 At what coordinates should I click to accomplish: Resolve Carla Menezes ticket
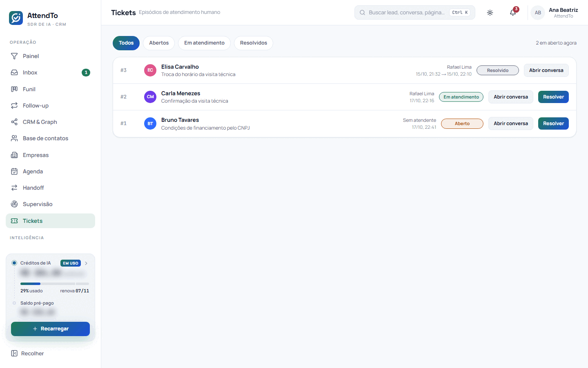point(553,97)
